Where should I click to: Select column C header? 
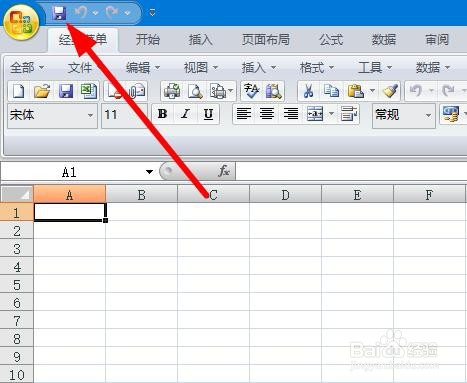pyautogui.click(x=213, y=195)
